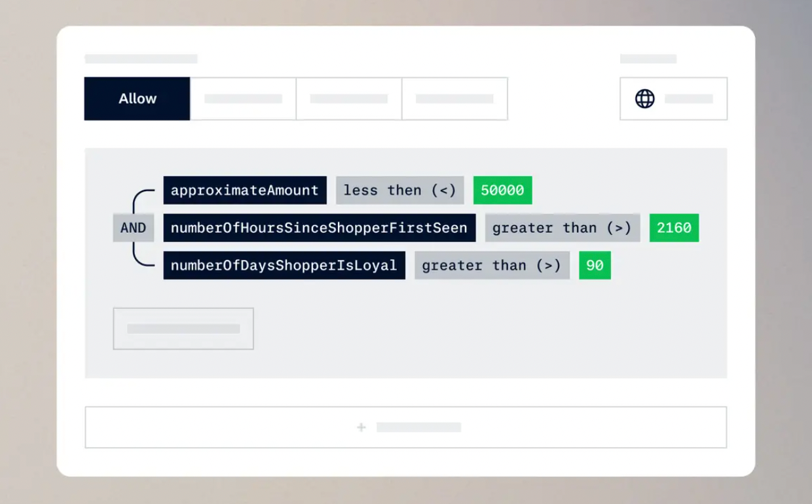Click the add-new-rule bar at the bottom
Viewport: 812px width, 504px height.
click(x=406, y=427)
